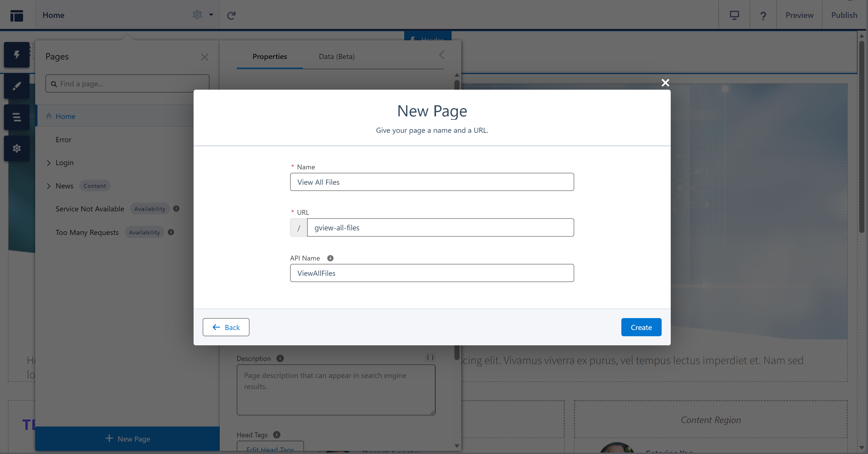Click the Publish button
868x454 pixels.
click(x=844, y=15)
